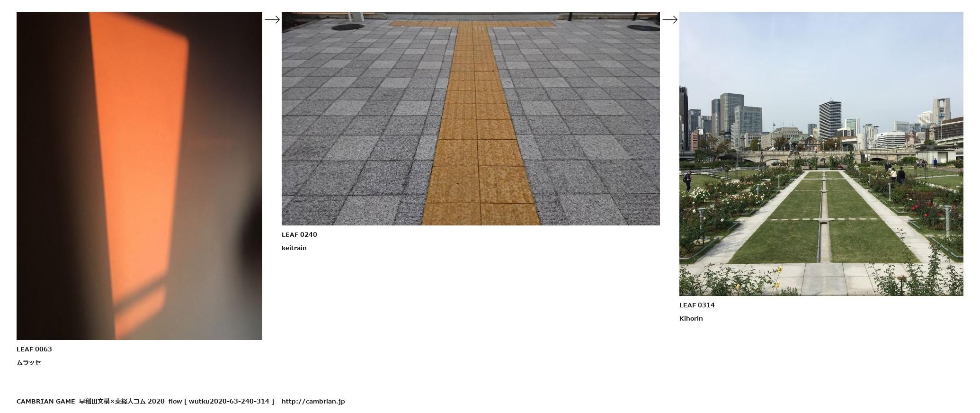Click the LEAF 0314 label
The image size is (980, 413).
tap(697, 305)
